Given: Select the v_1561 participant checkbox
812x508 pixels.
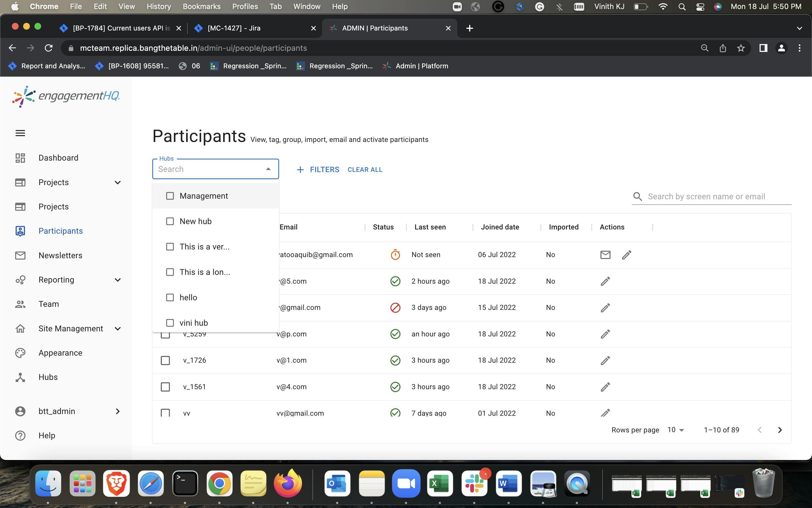Looking at the screenshot, I should 165,387.
